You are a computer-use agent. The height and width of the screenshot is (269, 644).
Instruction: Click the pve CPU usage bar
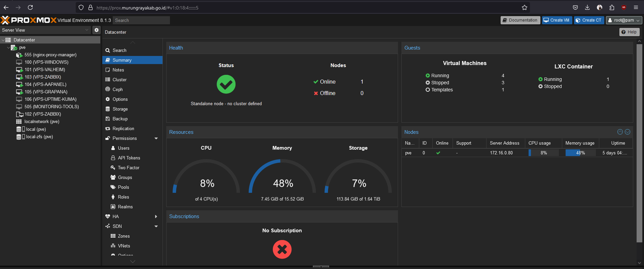[x=543, y=153]
